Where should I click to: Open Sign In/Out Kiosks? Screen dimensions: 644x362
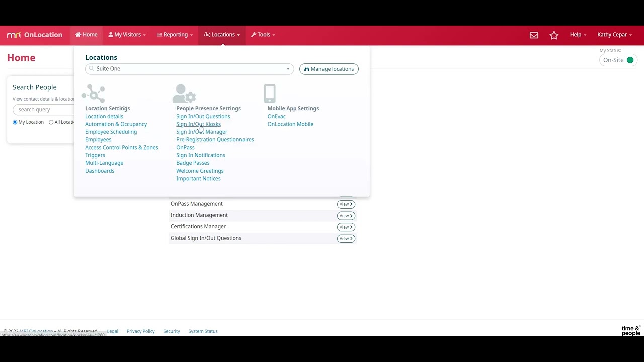pyautogui.click(x=198, y=124)
